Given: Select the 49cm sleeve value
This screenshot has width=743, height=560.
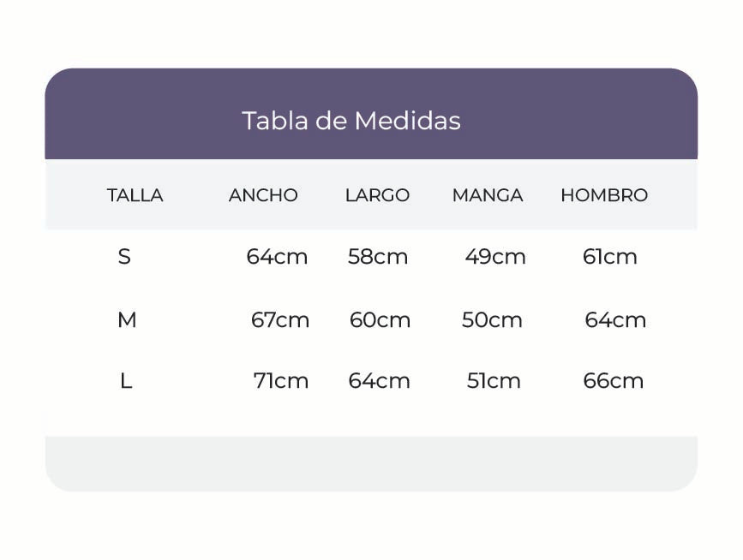Looking at the screenshot, I should click(495, 257).
